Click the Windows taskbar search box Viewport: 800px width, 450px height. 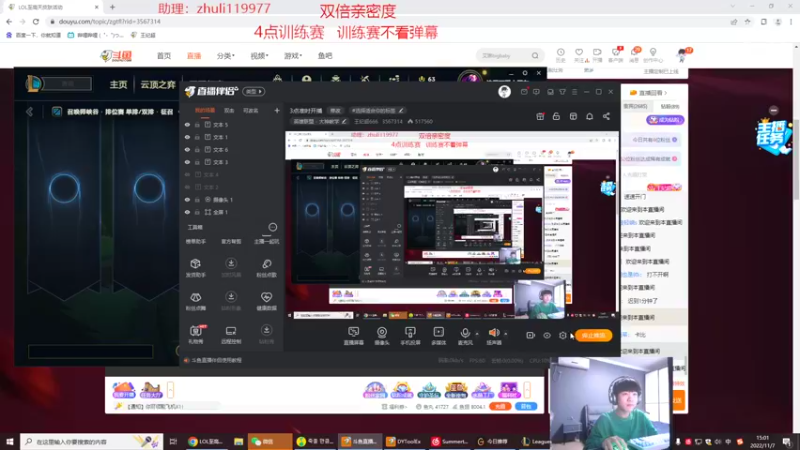pos(92,441)
